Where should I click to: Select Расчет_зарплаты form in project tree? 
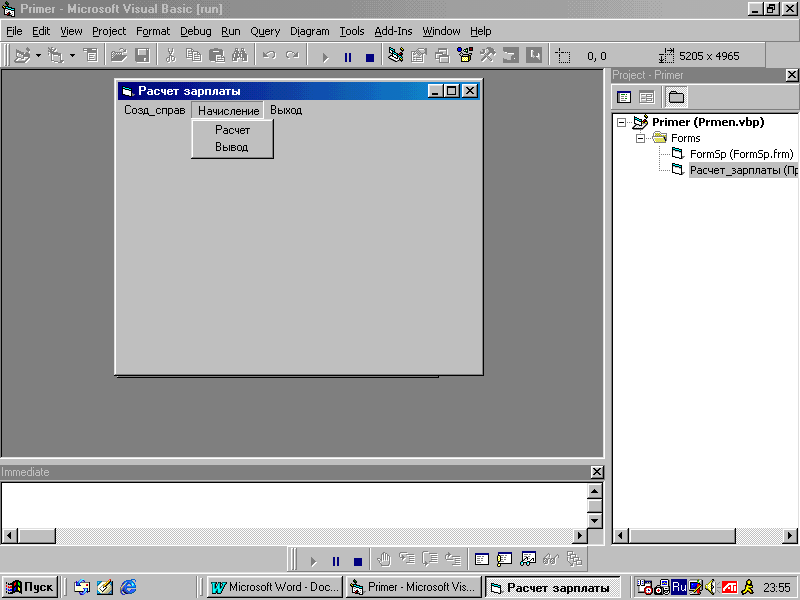point(743,170)
